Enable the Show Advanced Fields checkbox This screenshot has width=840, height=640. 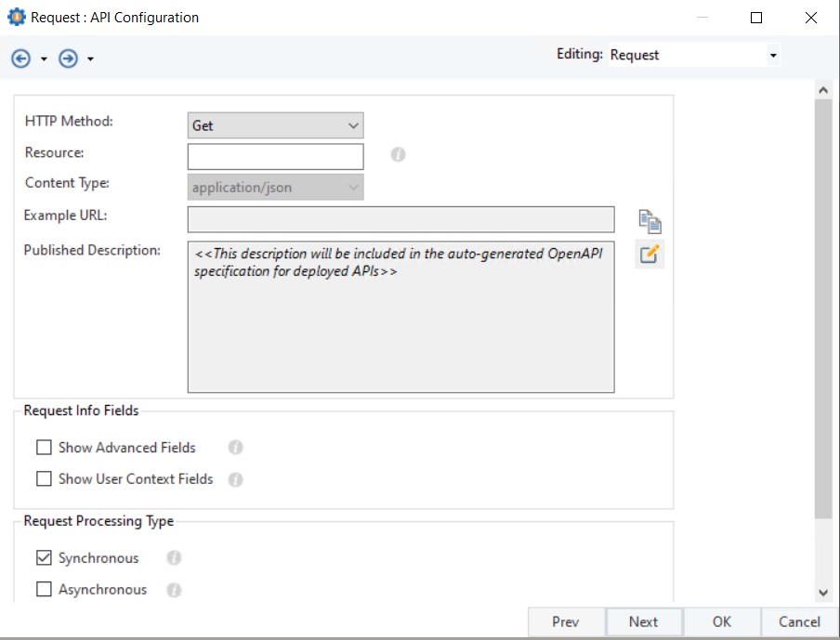44,448
